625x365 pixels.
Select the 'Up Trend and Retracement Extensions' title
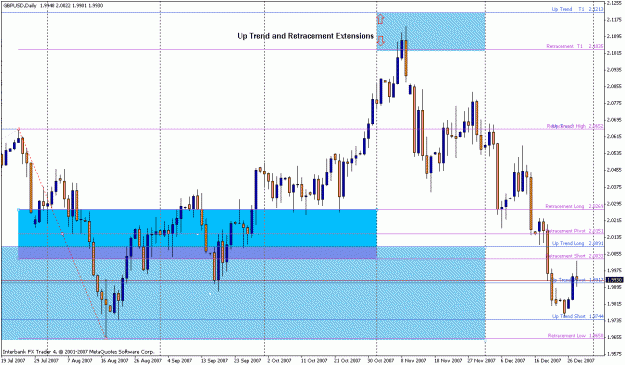tap(305, 36)
